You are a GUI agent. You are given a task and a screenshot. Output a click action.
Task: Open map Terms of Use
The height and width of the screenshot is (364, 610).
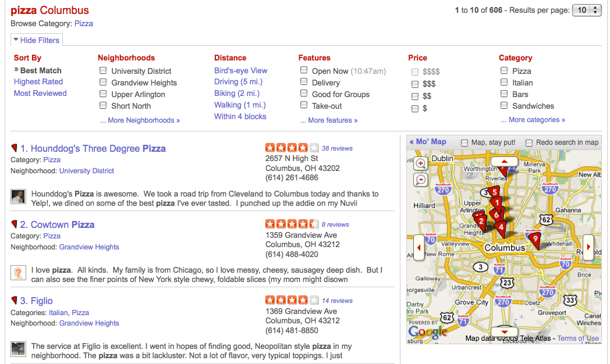coord(578,338)
